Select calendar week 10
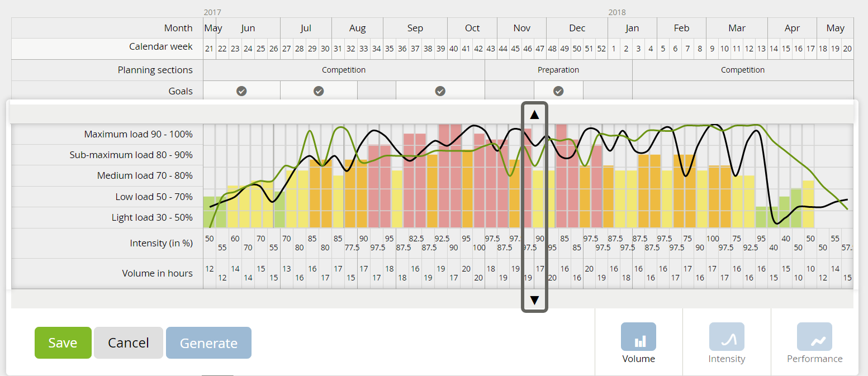The height and width of the screenshot is (376, 868). point(724,49)
